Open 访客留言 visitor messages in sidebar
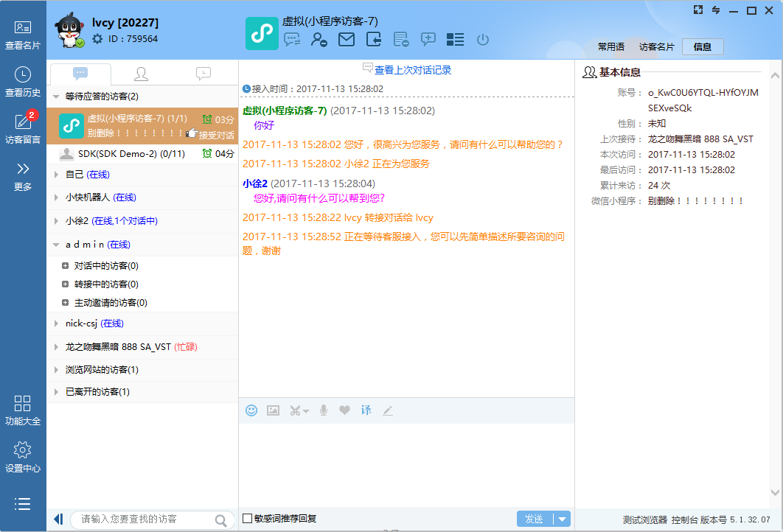The image size is (783, 532). pos(23,127)
